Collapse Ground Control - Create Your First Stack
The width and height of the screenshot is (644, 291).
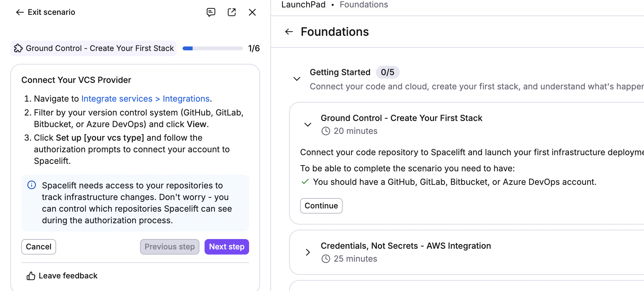[x=308, y=125]
